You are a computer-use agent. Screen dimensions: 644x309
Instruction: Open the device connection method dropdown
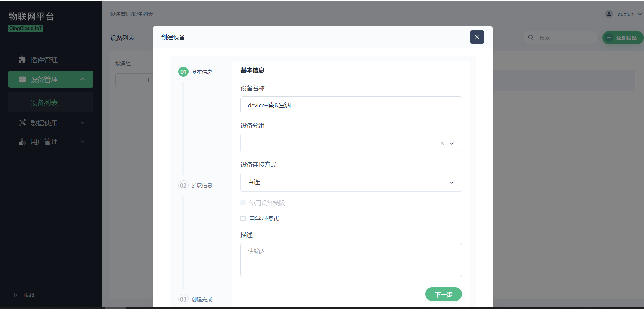tap(451, 182)
